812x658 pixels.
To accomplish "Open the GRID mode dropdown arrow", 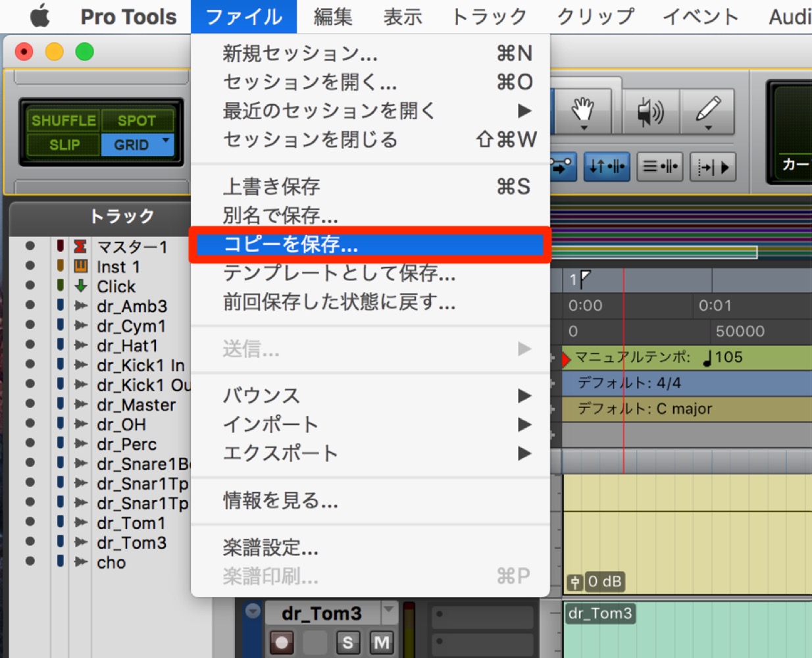I will pyautogui.click(x=166, y=141).
